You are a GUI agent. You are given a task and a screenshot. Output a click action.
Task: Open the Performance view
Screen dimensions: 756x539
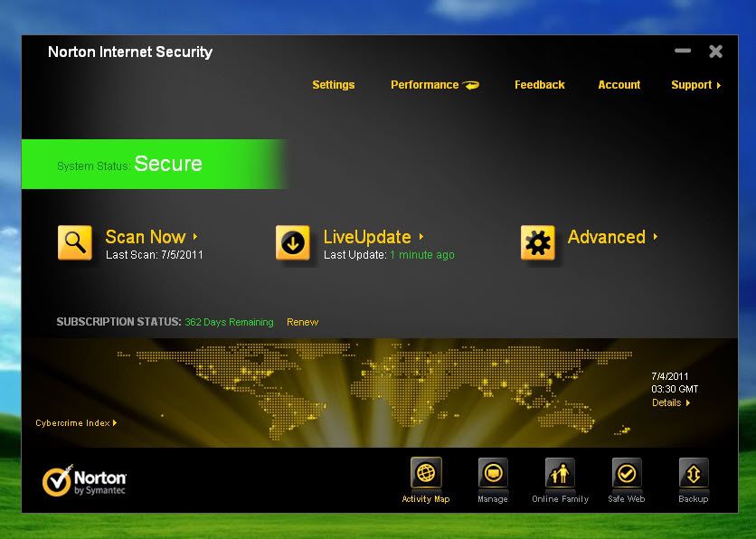click(425, 85)
